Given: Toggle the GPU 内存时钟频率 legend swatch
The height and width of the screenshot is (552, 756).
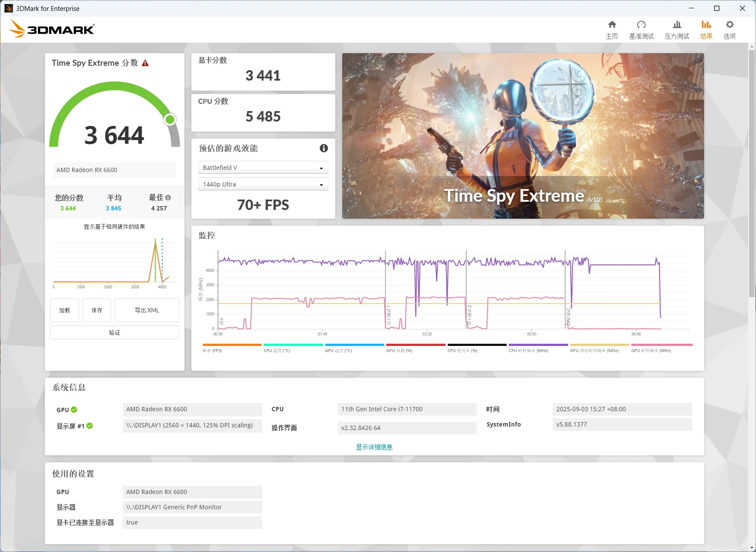Looking at the screenshot, I should [599, 345].
